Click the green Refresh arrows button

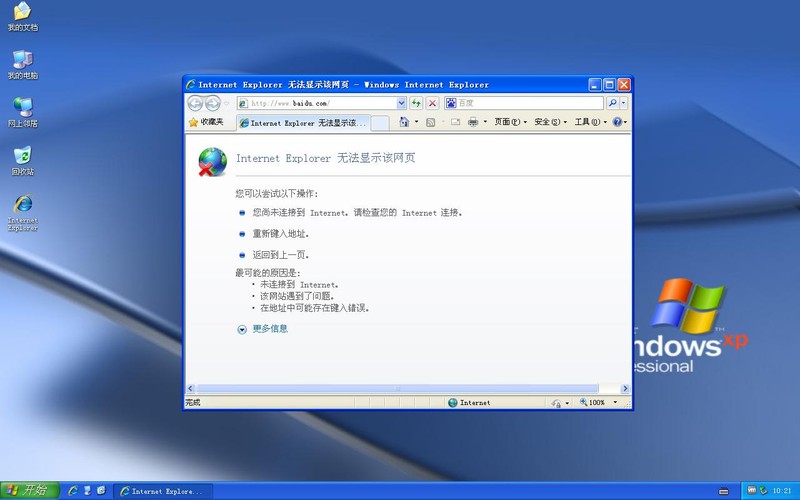(x=416, y=103)
